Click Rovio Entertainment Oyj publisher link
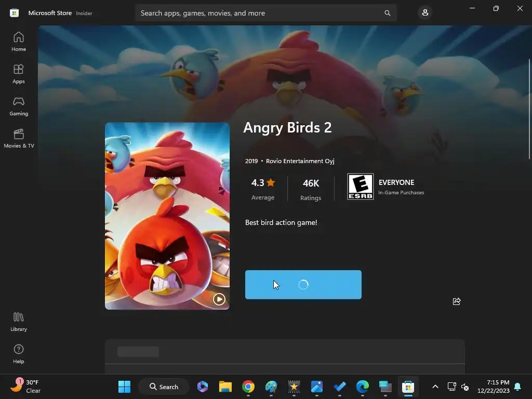Screen dimensions: 532x399 300,161
